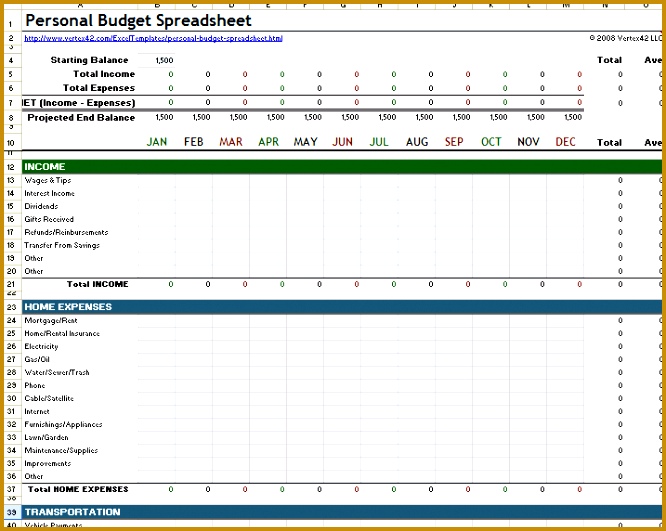
Task: Select the SEP month header
Action: point(454,142)
